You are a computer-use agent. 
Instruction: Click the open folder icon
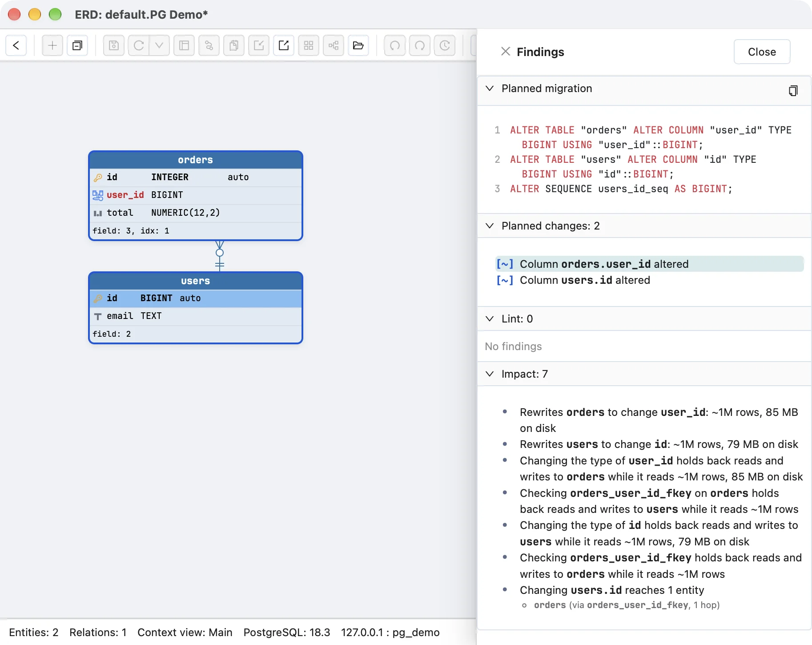click(x=358, y=45)
